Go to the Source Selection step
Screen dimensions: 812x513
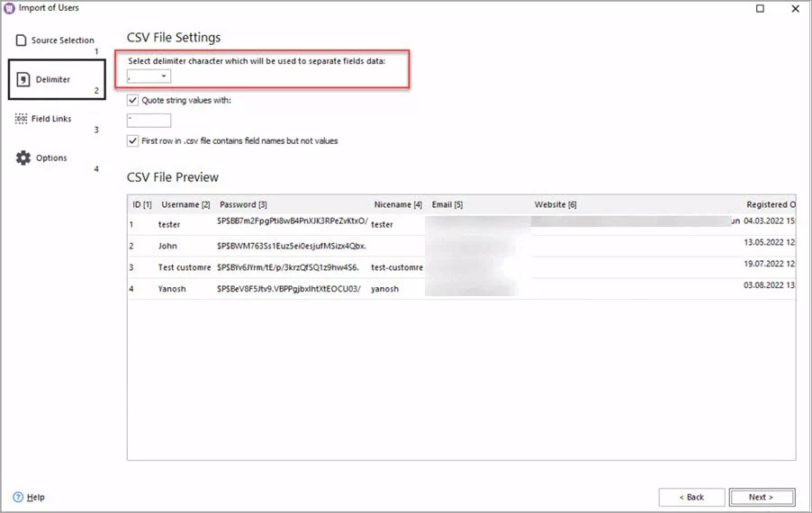point(62,40)
